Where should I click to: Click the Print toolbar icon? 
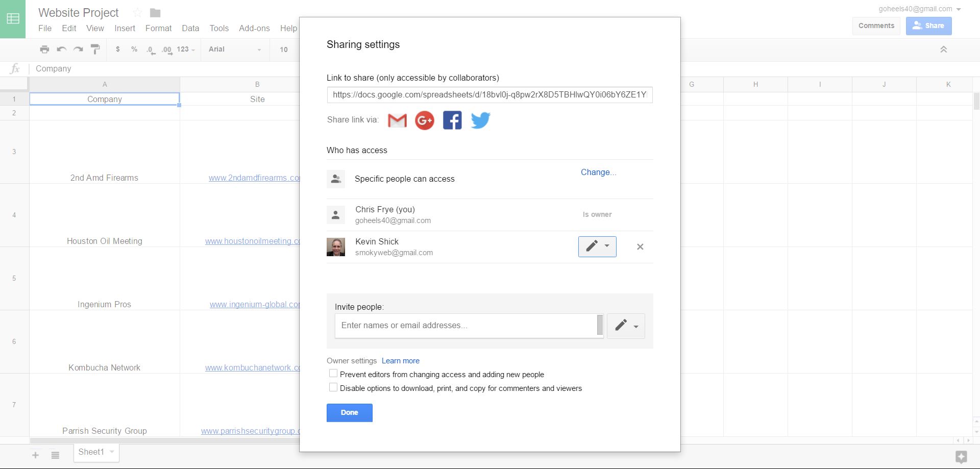coord(45,50)
